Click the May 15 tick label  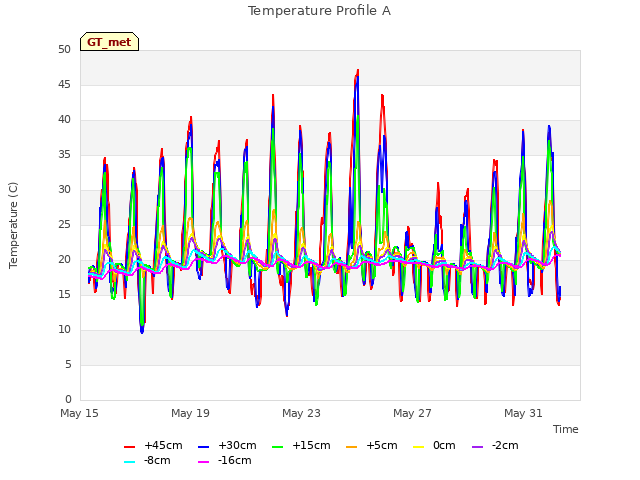click(80, 413)
